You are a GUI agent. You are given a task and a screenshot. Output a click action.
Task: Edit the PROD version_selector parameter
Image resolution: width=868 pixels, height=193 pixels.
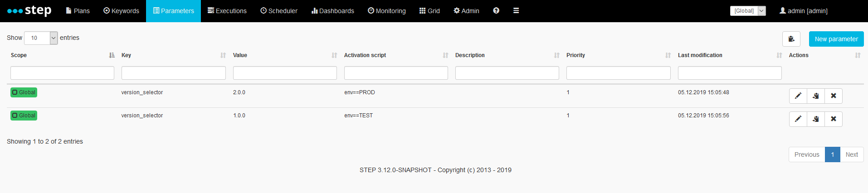point(798,96)
